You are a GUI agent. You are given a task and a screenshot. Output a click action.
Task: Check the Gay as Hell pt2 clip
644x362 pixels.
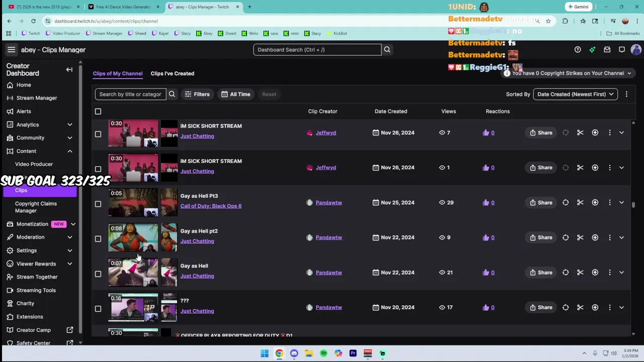pyautogui.click(x=98, y=239)
